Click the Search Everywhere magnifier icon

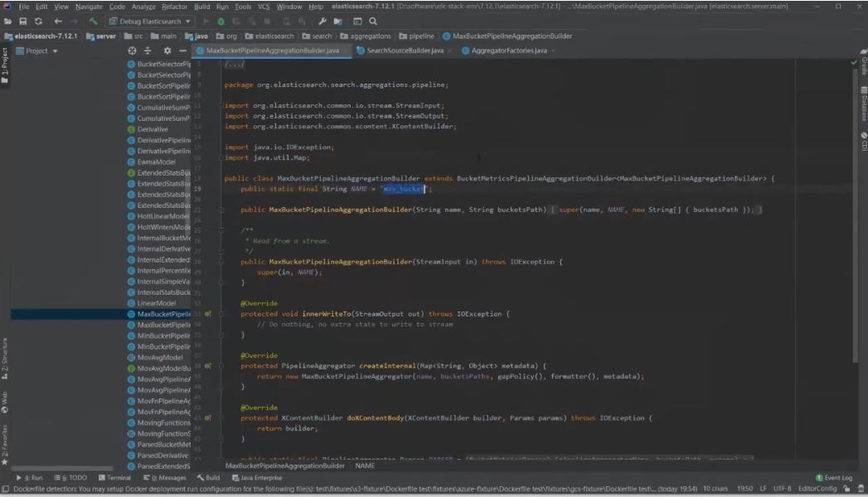tap(373, 21)
